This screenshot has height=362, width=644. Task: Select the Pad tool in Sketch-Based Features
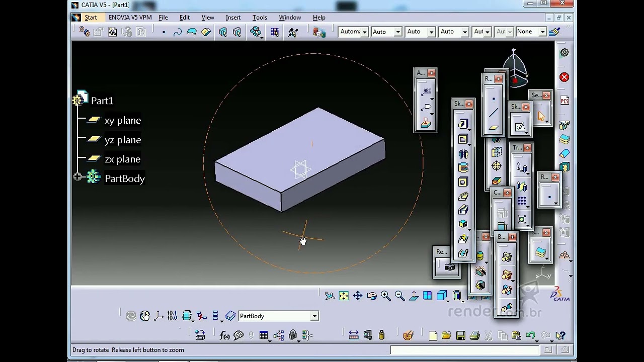463,125
